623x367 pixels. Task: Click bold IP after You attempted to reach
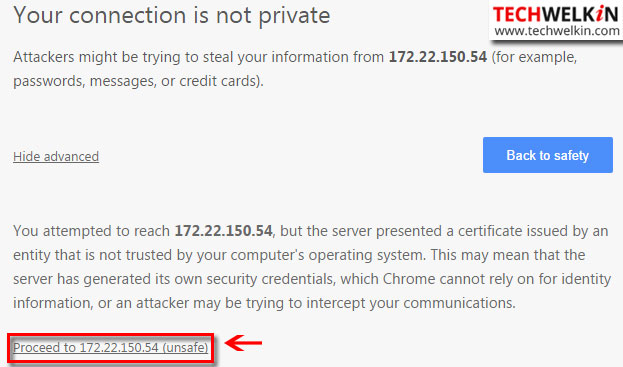[224, 231]
